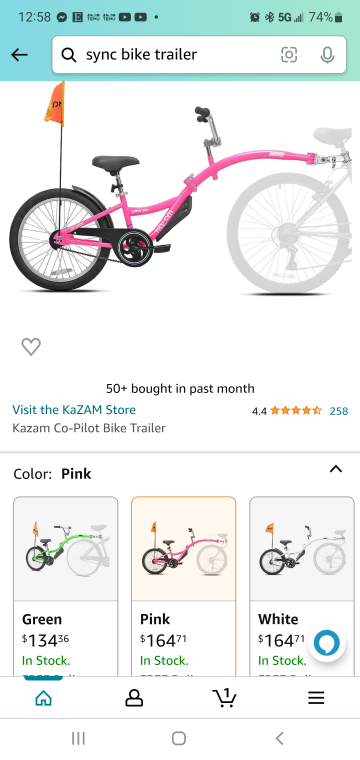Open the 4.4 star rating dropdown

click(x=286, y=411)
